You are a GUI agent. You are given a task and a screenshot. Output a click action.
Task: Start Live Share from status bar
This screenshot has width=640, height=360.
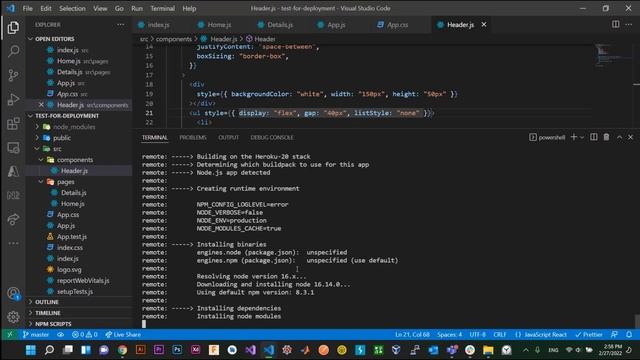click(x=123, y=335)
